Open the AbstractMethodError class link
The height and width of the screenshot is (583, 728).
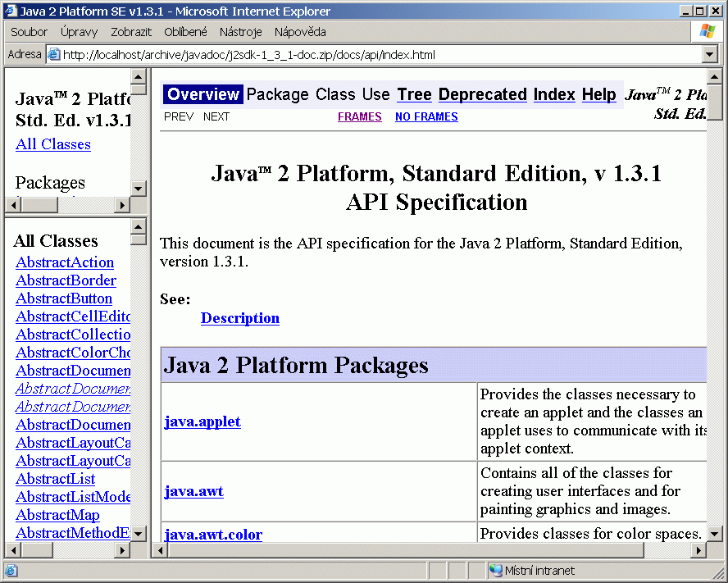73,533
